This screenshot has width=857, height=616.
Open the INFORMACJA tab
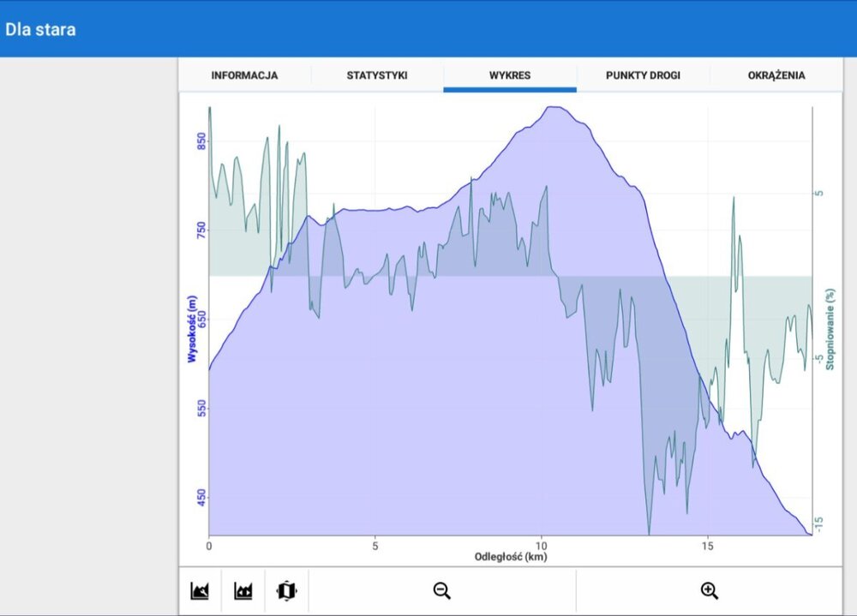click(x=244, y=75)
